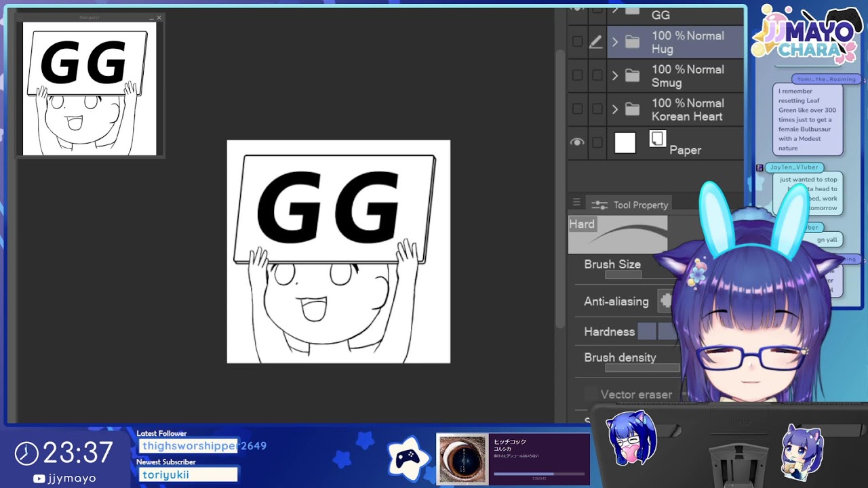Show the Smug layer

click(577, 75)
